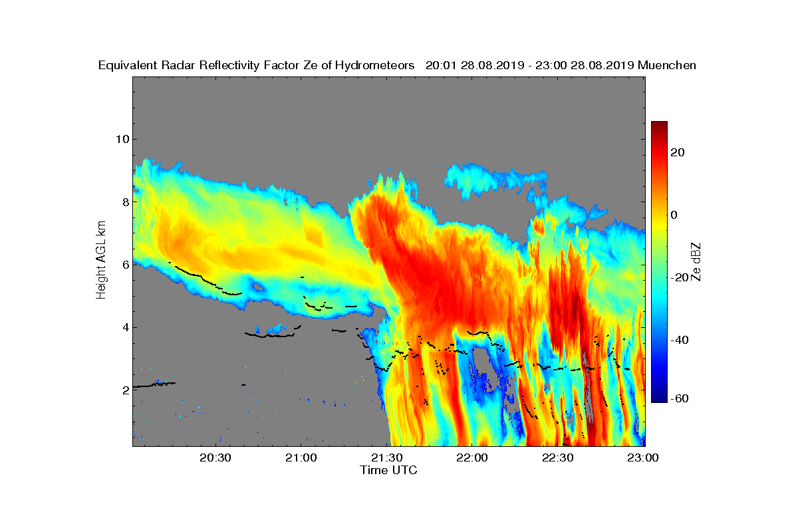798x532 pixels.
Task: Click the colorbar tick label -60
Action: click(680, 398)
